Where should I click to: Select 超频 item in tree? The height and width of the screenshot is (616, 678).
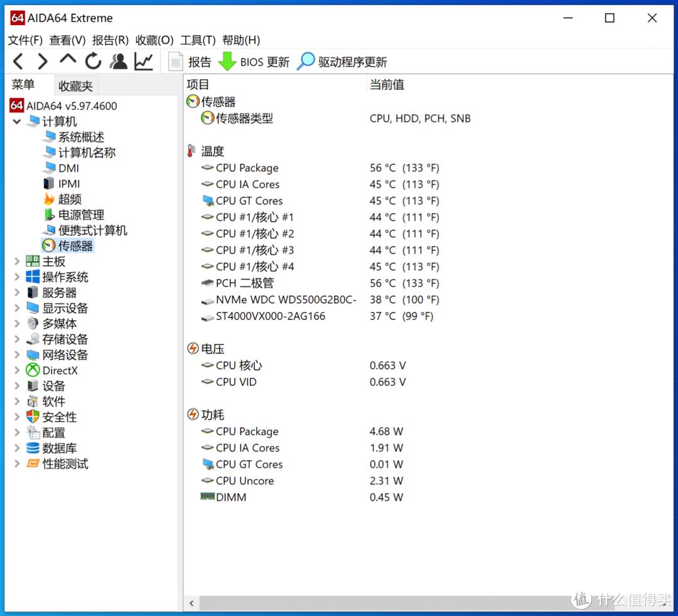tap(70, 199)
